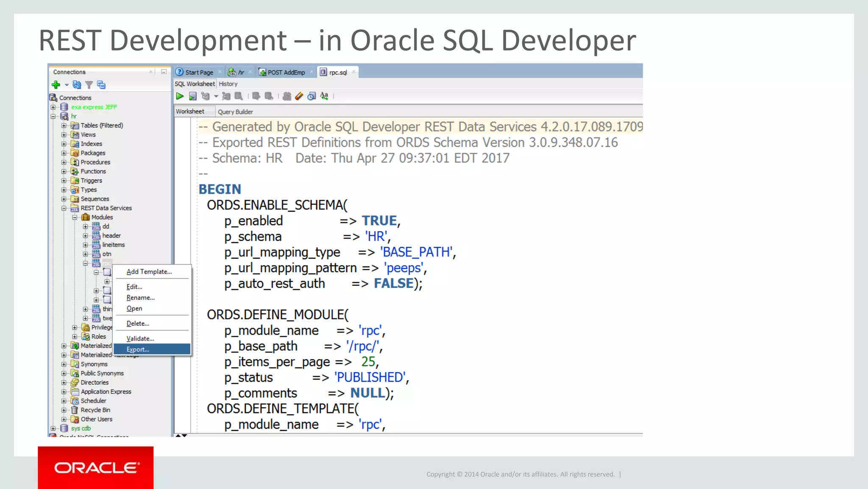Click the Unshared SQL Worksheet toolbar icon
This screenshot has height=489, width=868.
(x=287, y=96)
